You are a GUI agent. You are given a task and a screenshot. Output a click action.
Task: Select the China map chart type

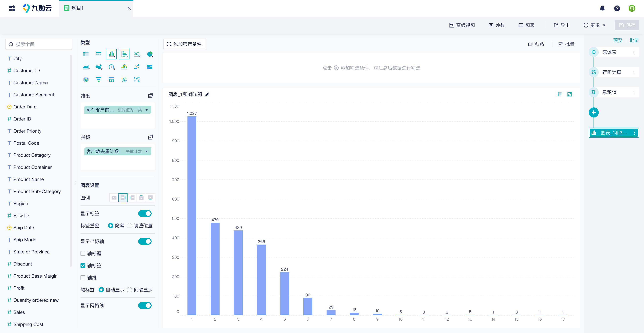[99, 67]
